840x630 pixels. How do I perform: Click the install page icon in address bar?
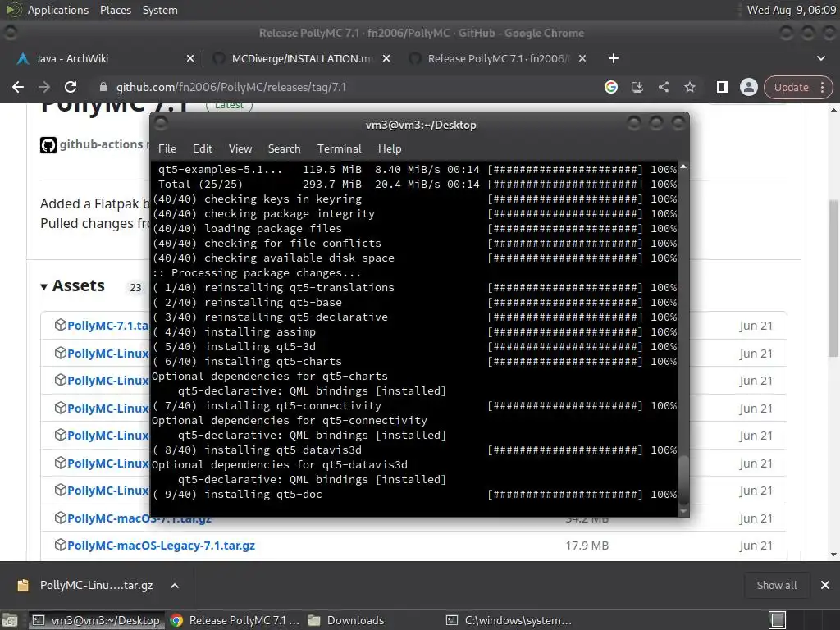point(637,87)
